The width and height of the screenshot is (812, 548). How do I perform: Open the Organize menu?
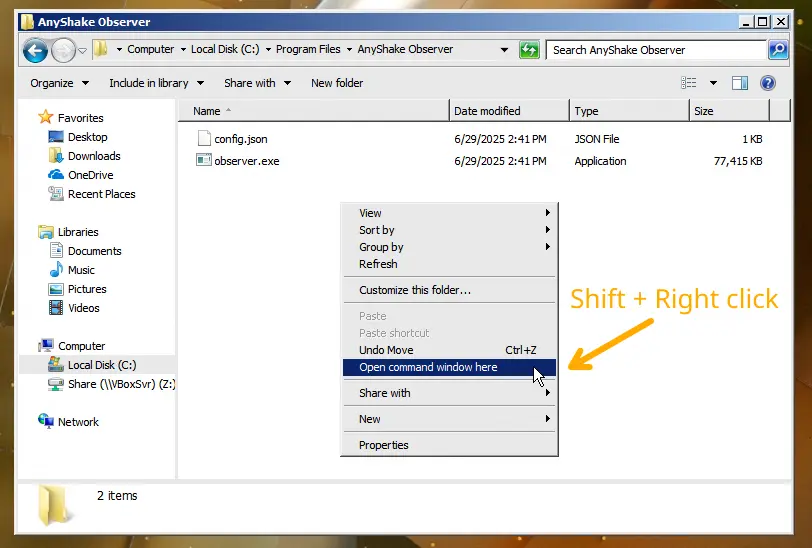59,83
